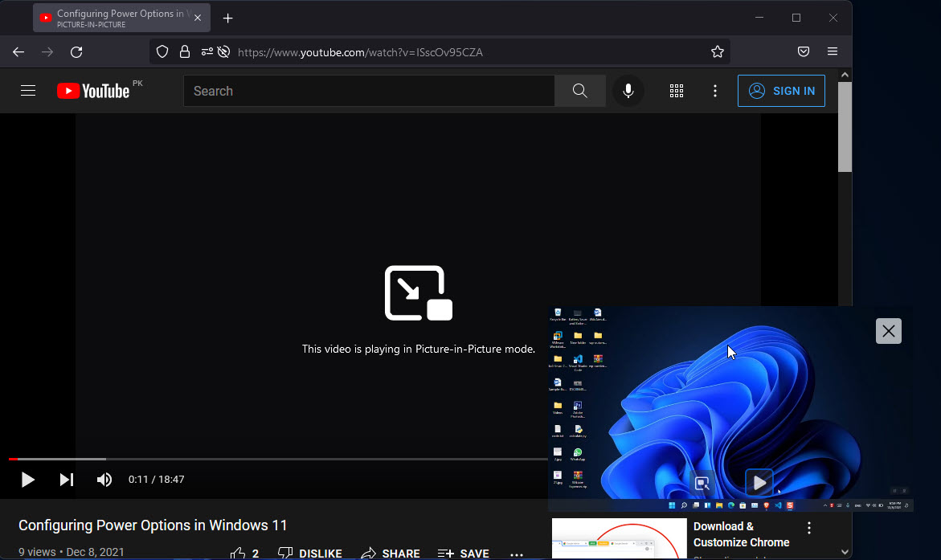Close the Picture-in-Picture window
This screenshot has width=941, height=560.
pos(889,331)
